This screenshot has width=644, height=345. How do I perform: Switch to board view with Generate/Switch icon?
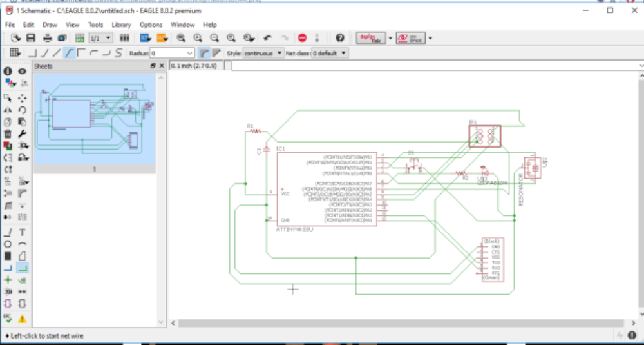80,38
